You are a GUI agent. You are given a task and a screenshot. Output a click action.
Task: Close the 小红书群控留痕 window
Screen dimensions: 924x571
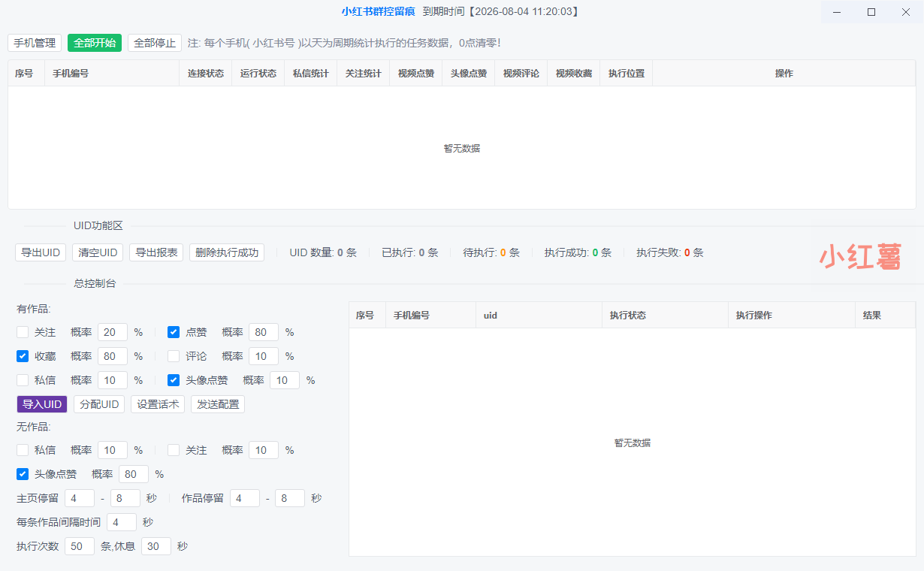[906, 12]
